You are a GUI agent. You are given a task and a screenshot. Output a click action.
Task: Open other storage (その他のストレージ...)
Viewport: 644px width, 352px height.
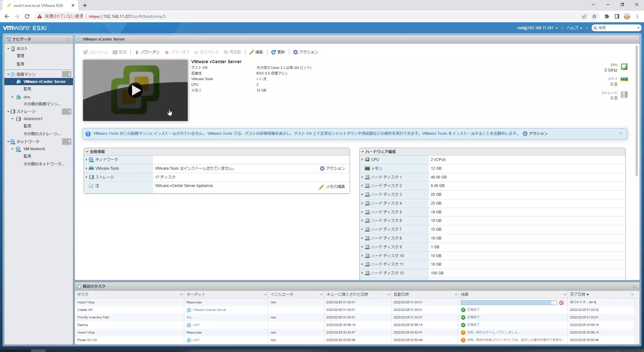[42, 134]
